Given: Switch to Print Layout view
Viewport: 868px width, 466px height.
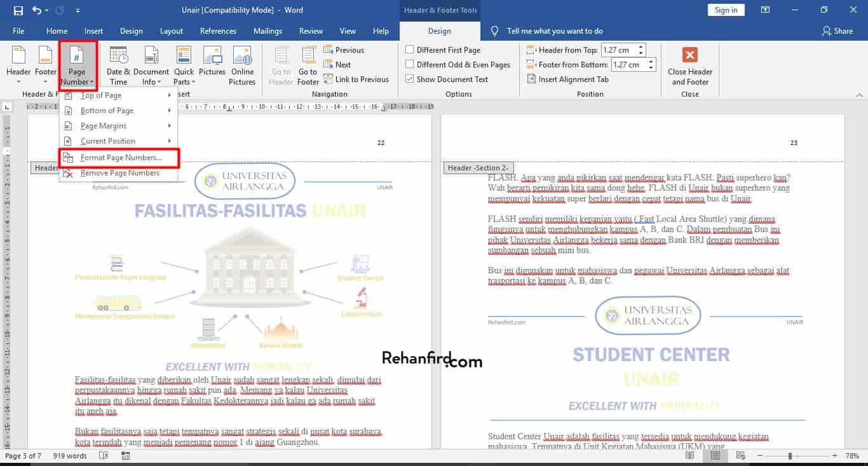Looking at the screenshot, I should coord(716,456).
